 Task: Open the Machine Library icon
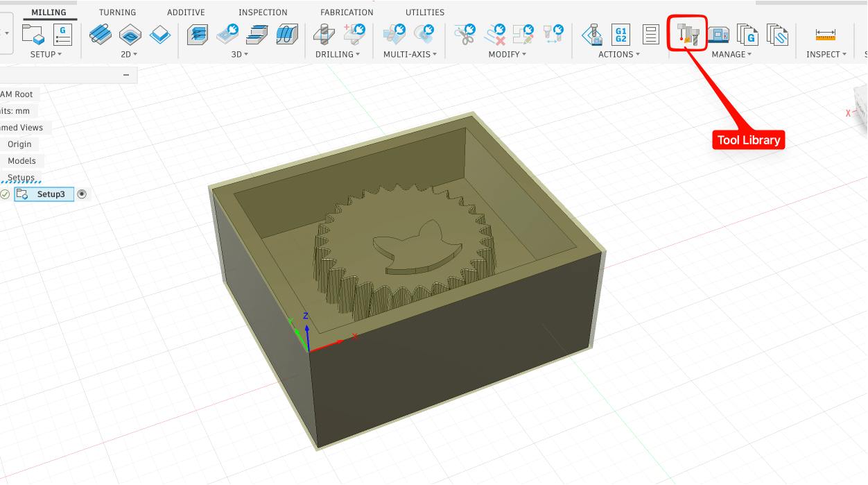pos(718,34)
